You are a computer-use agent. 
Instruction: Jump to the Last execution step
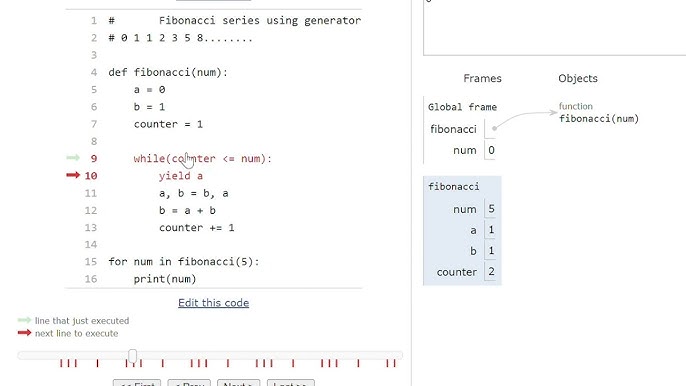pos(290,383)
